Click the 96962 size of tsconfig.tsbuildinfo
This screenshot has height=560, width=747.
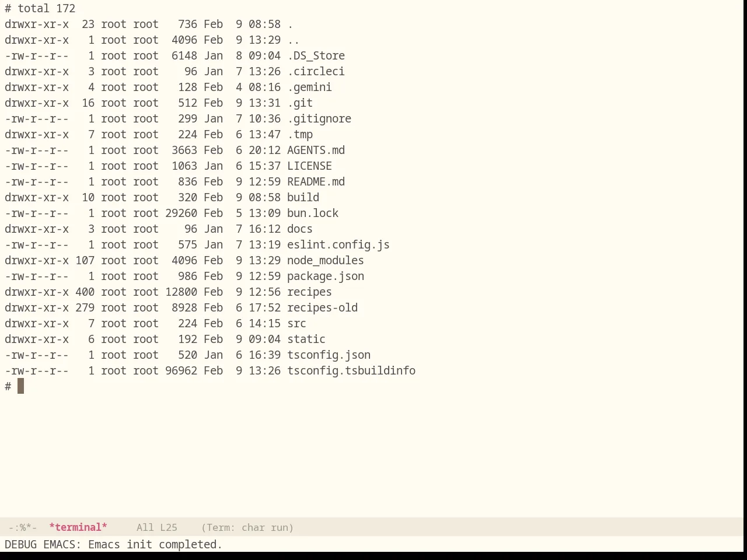pos(181,370)
